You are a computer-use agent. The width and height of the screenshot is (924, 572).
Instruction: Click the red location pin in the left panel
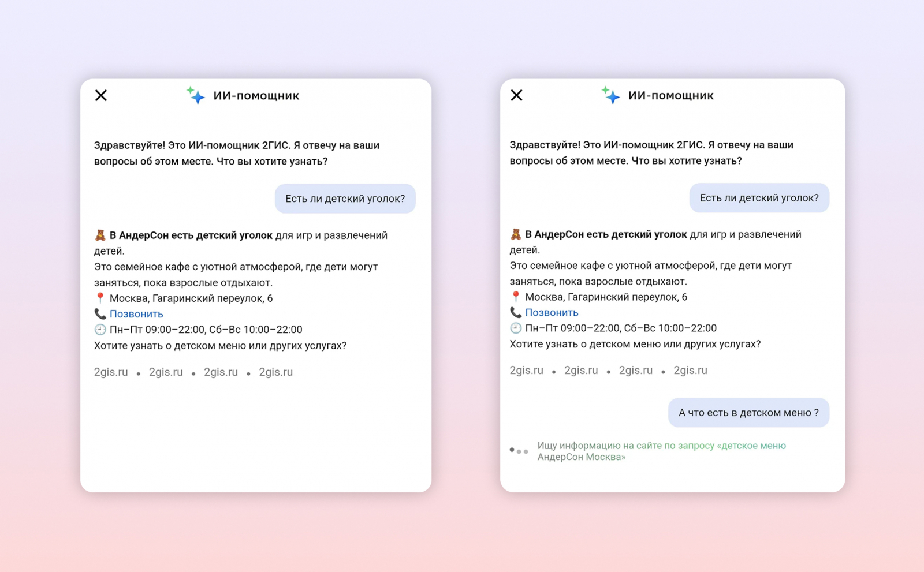(x=100, y=298)
